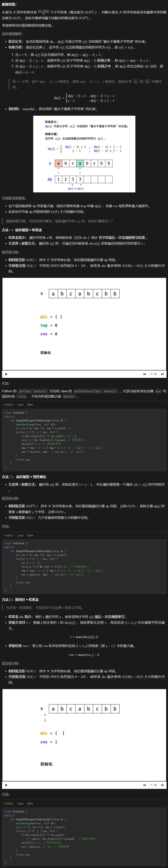The image size is (168, 868).
Task: Click the formula i = max(dic[s[j]], i)
Action: pyautogui.click(x=84, y=637)
